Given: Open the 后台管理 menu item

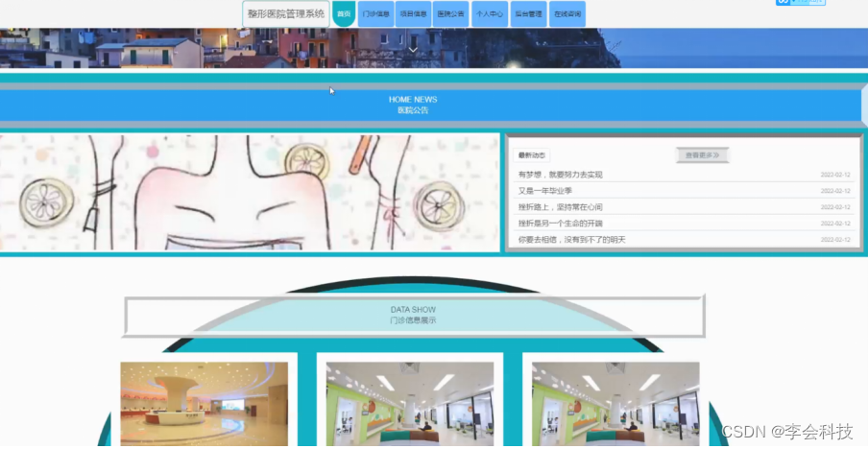Looking at the screenshot, I should 529,13.
